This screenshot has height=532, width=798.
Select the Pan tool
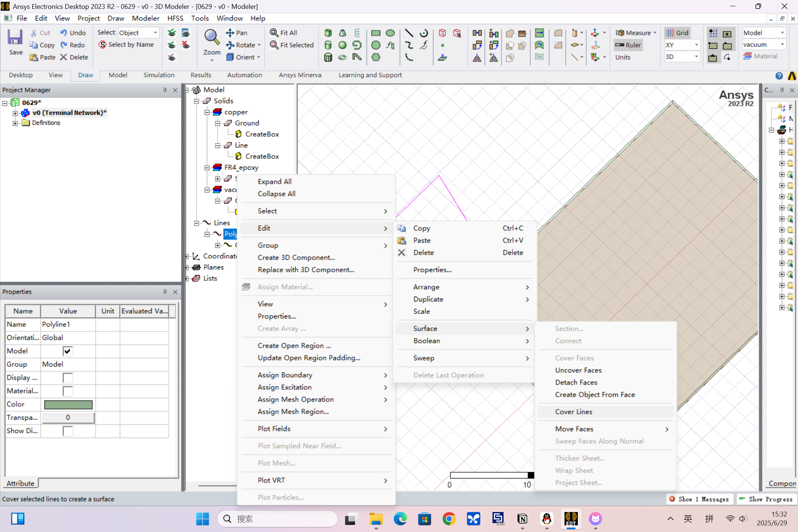pyautogui.click(x=236, y=33)
